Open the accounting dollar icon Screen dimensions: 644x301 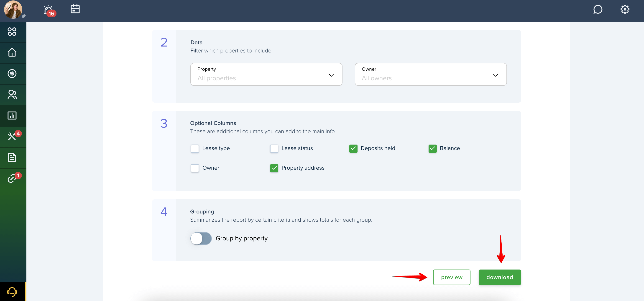click(12, 74)
